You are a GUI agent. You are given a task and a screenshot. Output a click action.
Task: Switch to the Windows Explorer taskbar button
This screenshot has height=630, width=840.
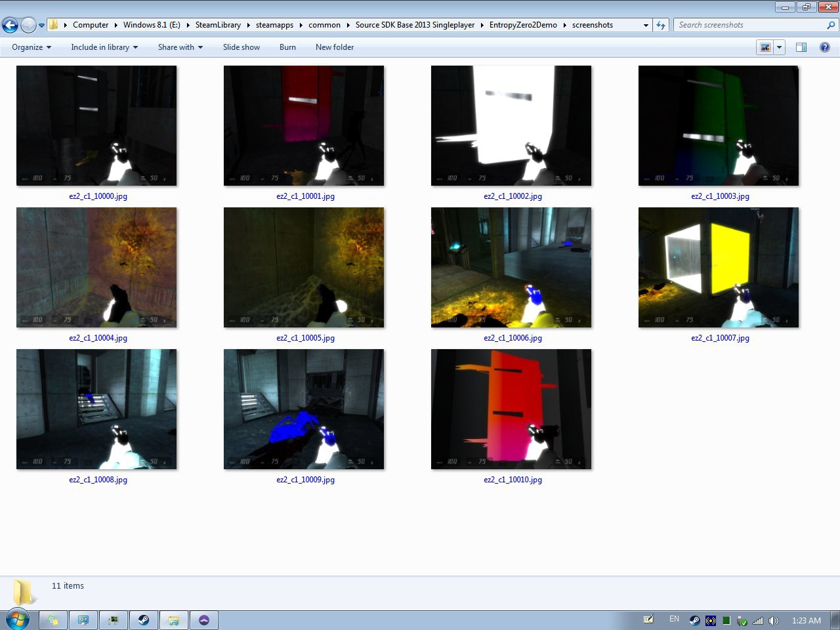tap(174, 620)
